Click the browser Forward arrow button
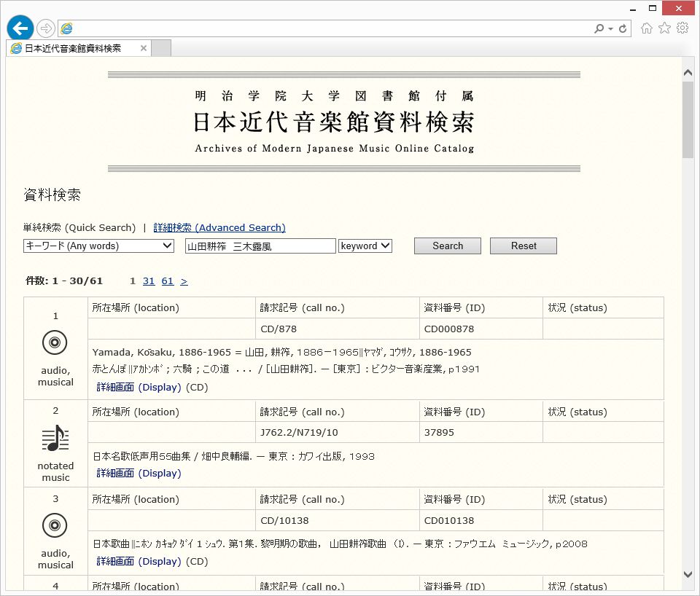The image size is (700, 596). coord(46,28)
